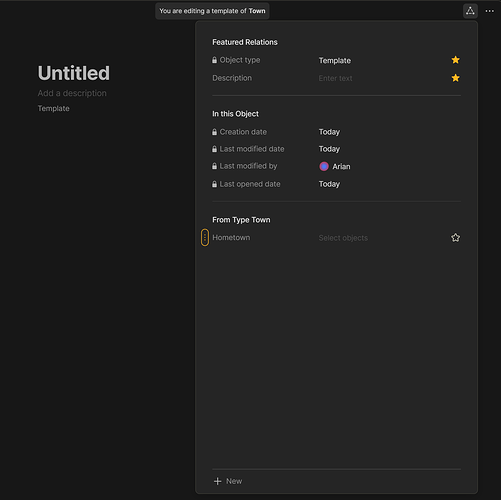Feature the Hometown relation with star
Viewport: 501px width, 500px height.
coord(455,238)
